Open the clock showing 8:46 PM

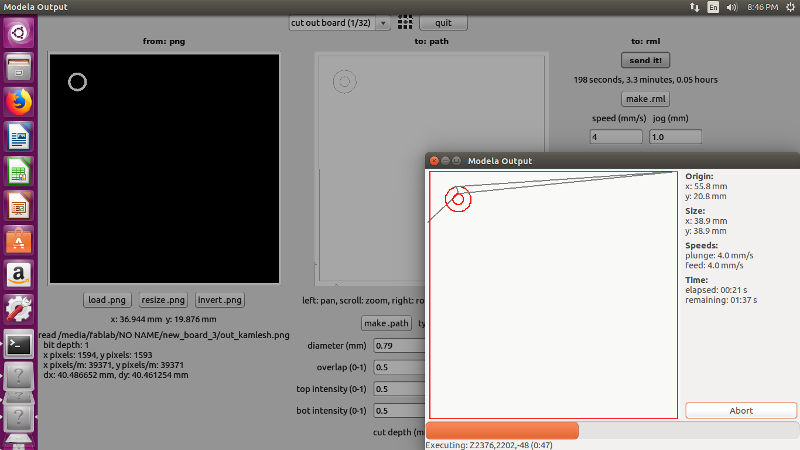[x=762, y=7]
